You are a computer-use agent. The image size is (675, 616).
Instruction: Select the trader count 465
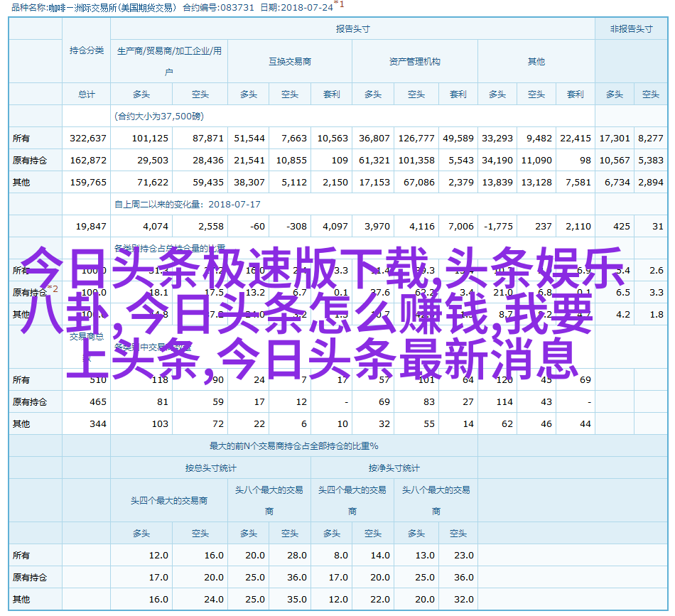(98, 401)
